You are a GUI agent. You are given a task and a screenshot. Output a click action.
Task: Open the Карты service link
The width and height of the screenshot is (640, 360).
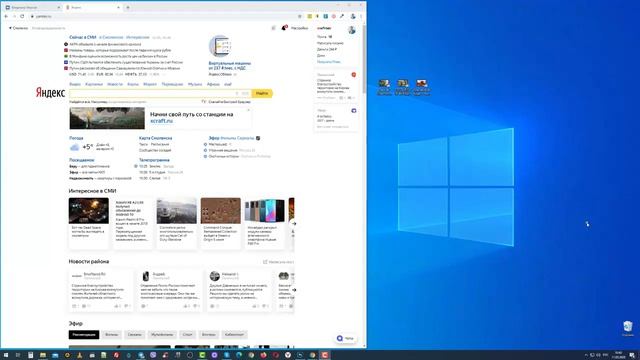coord(133,84)
